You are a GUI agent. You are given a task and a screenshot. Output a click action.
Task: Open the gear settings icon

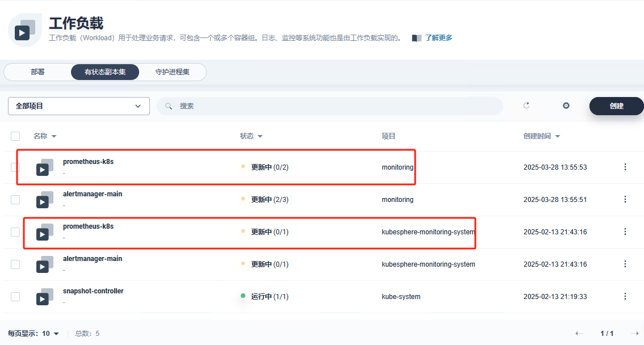[x=566, y=106]
